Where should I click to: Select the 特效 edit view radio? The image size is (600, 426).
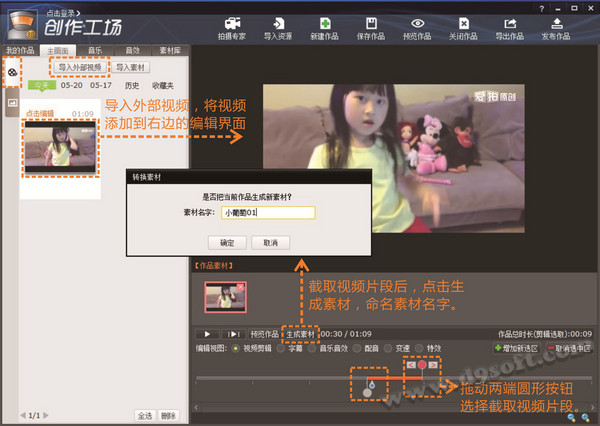pyautogui.click(x=419, y=348)
